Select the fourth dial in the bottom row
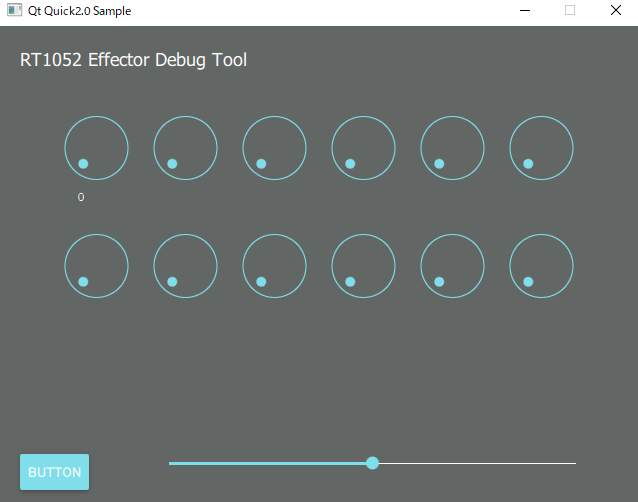The image size is (638, 502). [363, 266]
